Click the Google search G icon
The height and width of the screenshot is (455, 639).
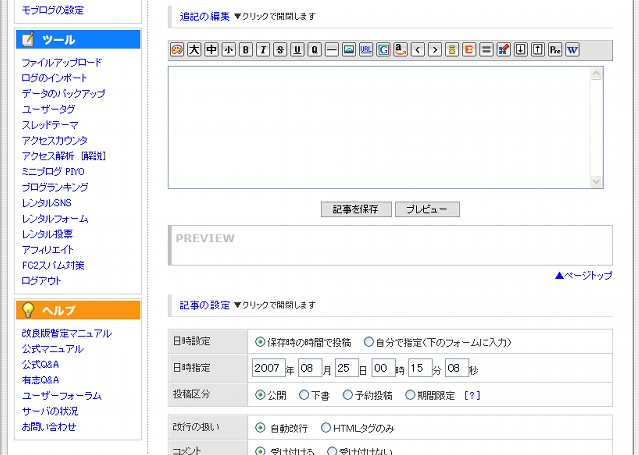tap(383, 50)
